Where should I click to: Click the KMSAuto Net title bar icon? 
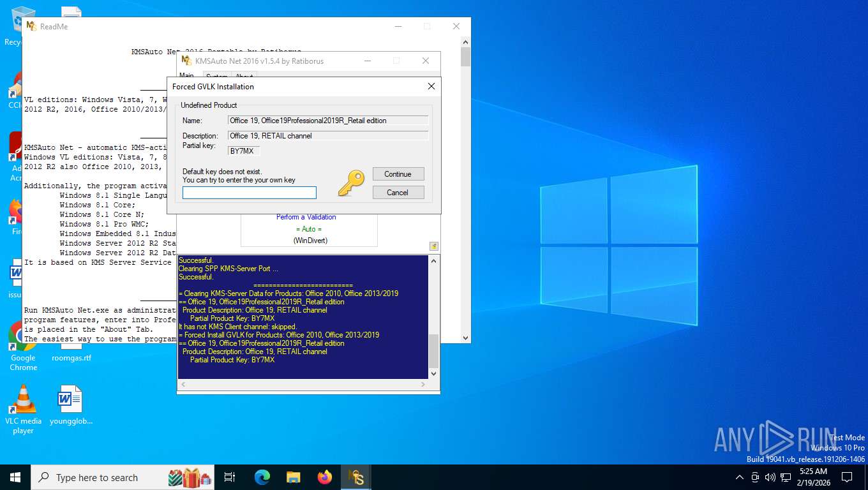[x=186, y=61]
